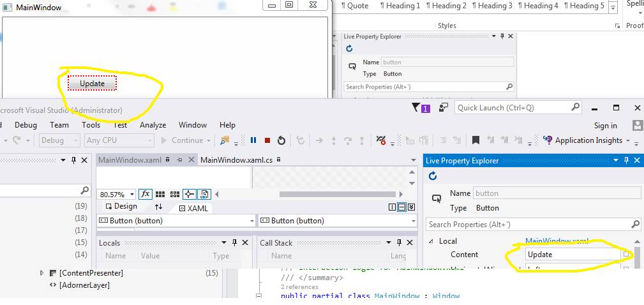
Task: Click the search icon in the left tree panel
Action: click(x=84, y=191)
